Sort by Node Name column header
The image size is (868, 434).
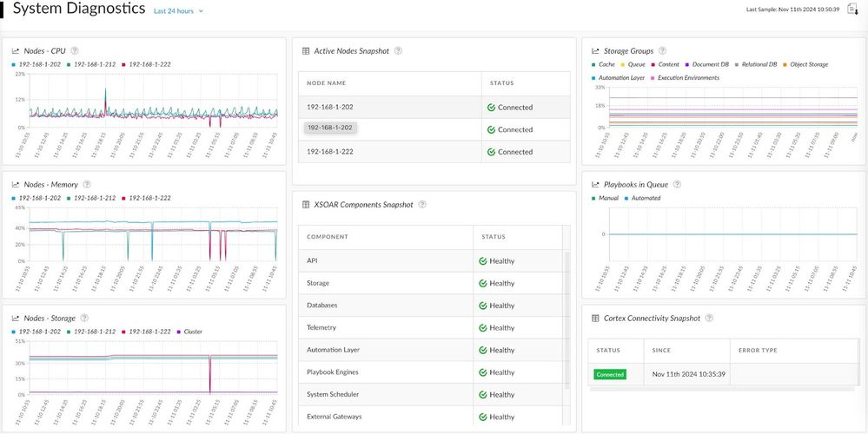[327, 83]
